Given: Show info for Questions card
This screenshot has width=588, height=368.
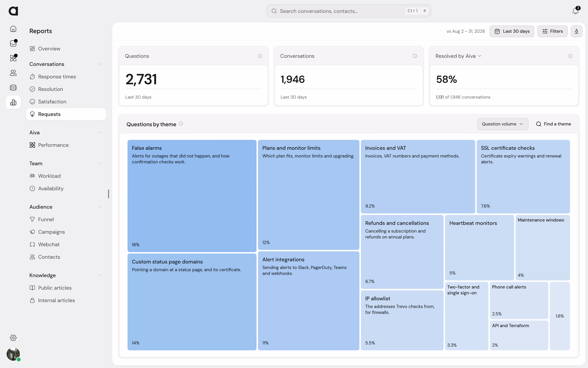Looking at the screenshot, I should pos(260,56).
